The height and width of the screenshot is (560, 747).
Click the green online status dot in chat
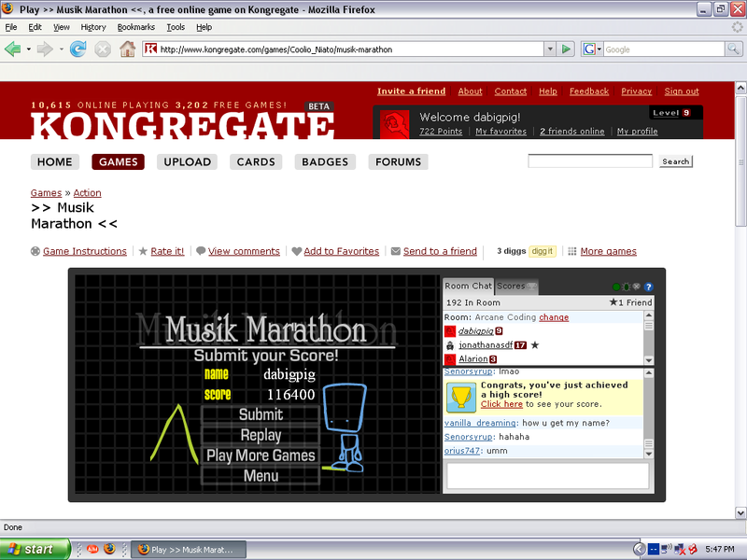click(x=616, y=287)
